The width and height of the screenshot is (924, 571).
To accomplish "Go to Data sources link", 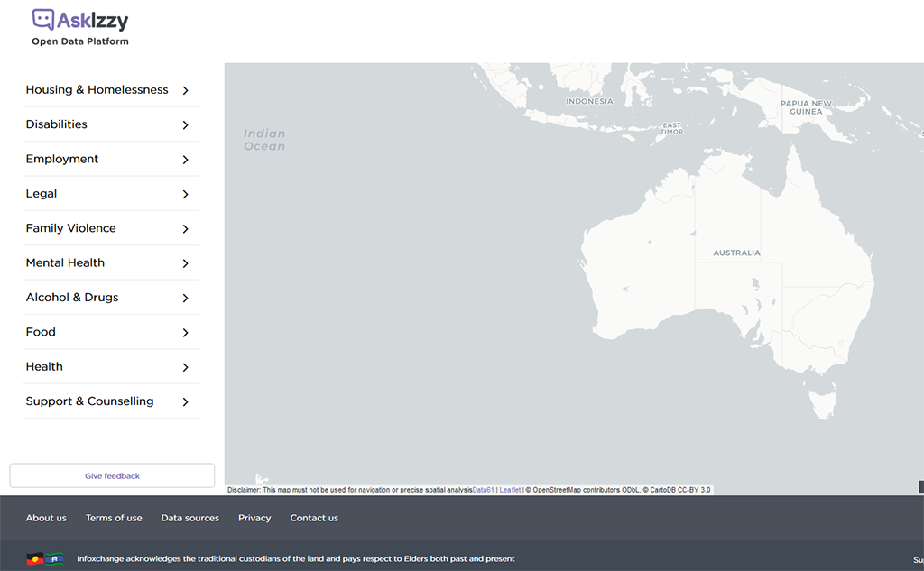I will coord(189,518).
